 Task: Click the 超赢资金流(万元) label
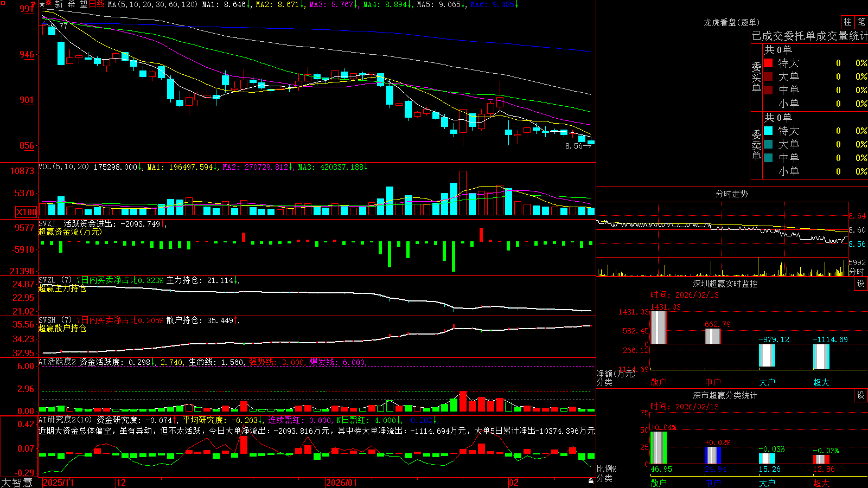coord(70,232)
